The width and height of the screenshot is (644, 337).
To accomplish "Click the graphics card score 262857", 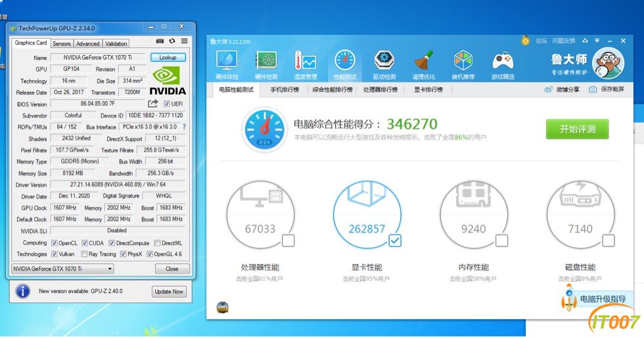I will coord(367,229).
